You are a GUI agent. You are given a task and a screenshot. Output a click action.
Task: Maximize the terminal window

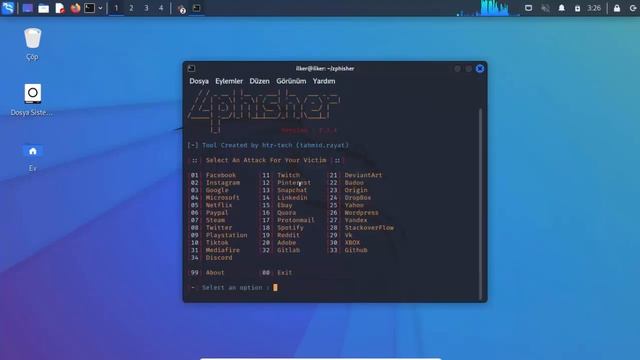click(469, 69)
